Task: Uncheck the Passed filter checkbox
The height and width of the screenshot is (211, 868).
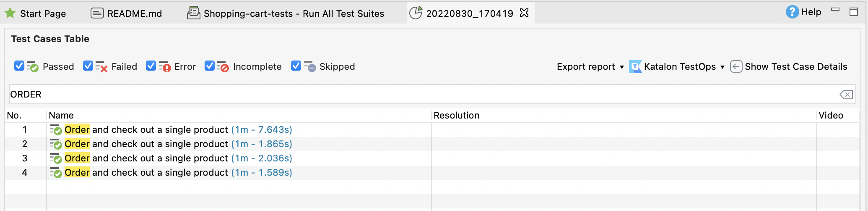Action: pyautogui.click(x=19, y=66)
